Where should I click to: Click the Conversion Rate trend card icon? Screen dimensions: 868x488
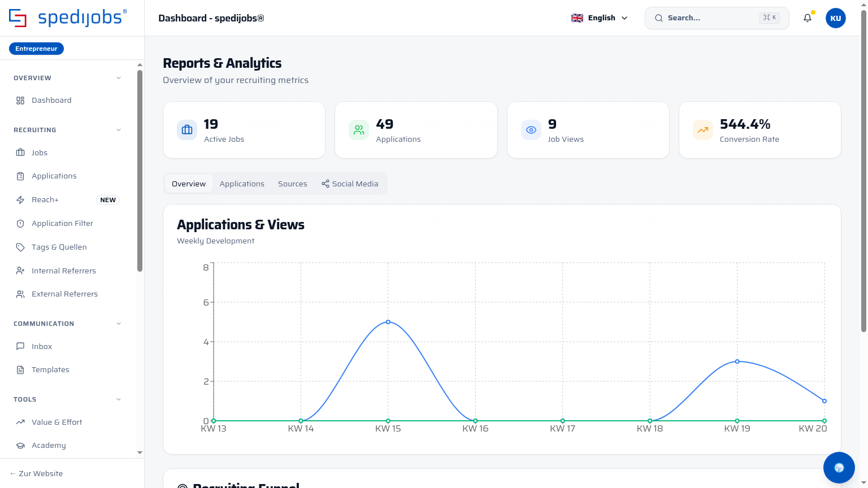[x=703, y=130]
